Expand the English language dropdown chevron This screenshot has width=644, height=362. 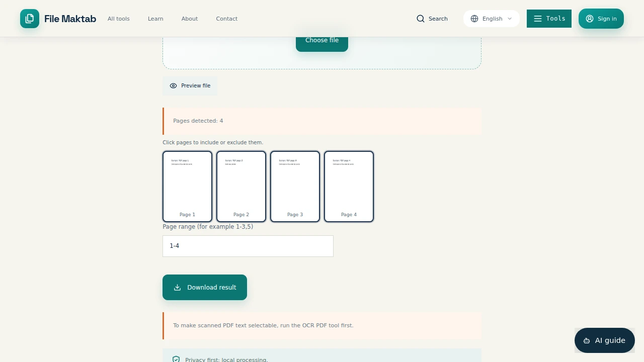(510, 19)
